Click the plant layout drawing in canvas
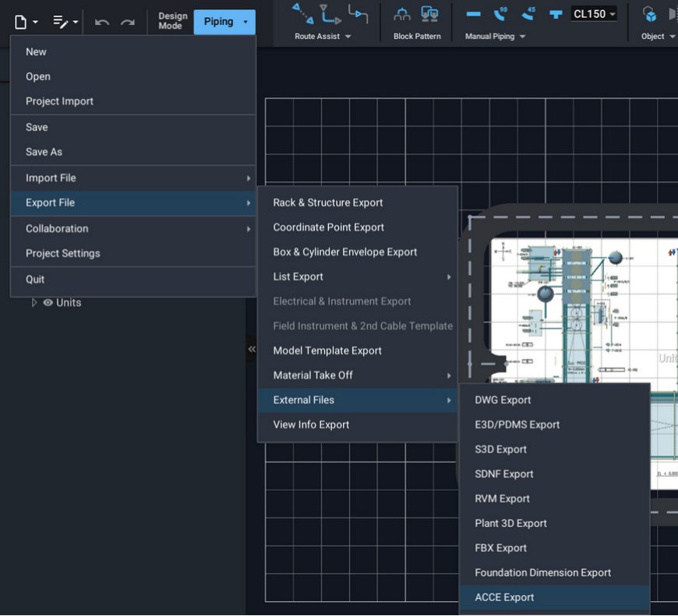This screenshot has height=616, width=678. tap(584, 311)
